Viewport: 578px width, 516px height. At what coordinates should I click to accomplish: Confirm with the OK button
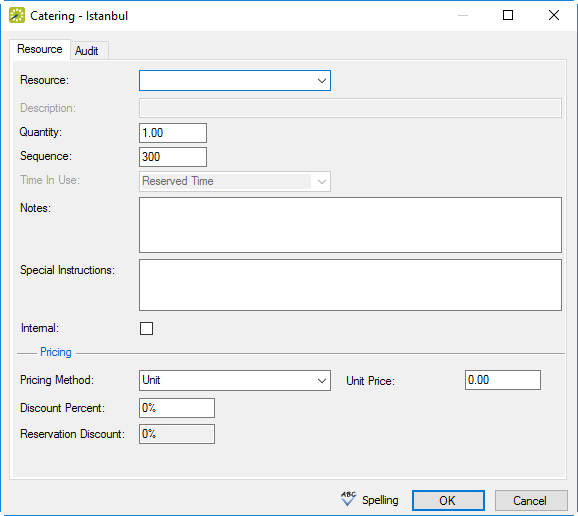pyautogui.click(x=448, y=501)
